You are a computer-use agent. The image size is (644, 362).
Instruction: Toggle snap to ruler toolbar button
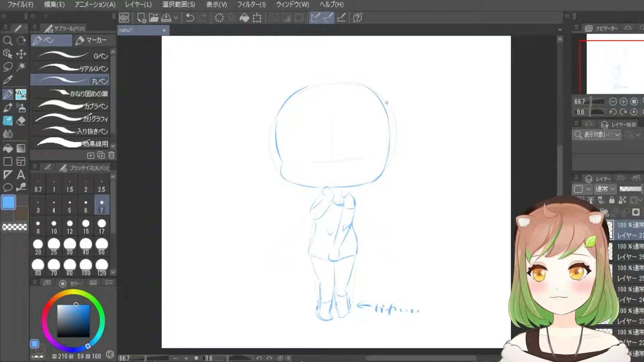(x=315, y=18)
